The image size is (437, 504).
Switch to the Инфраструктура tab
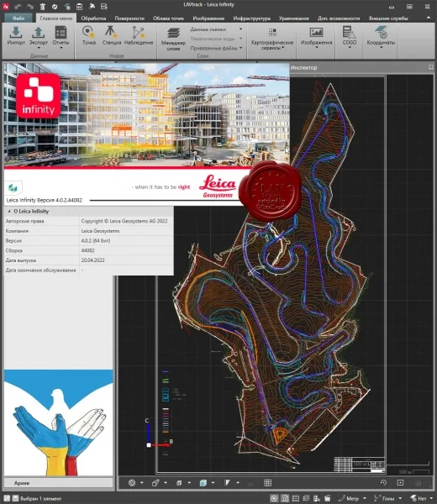tap(252, 18)
